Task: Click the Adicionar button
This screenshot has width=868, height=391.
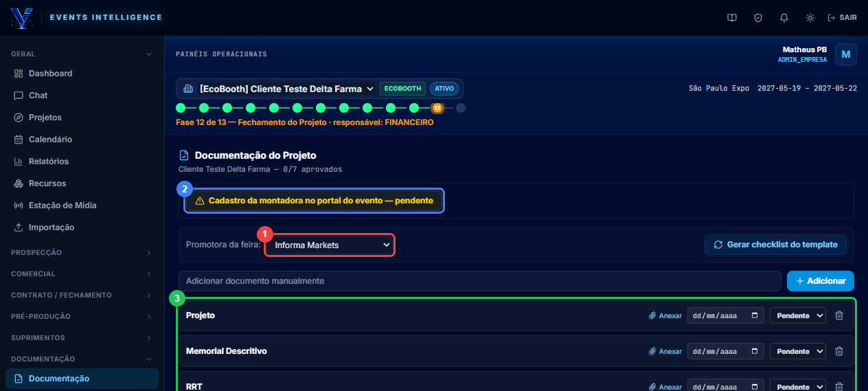Action: point(821,281)
